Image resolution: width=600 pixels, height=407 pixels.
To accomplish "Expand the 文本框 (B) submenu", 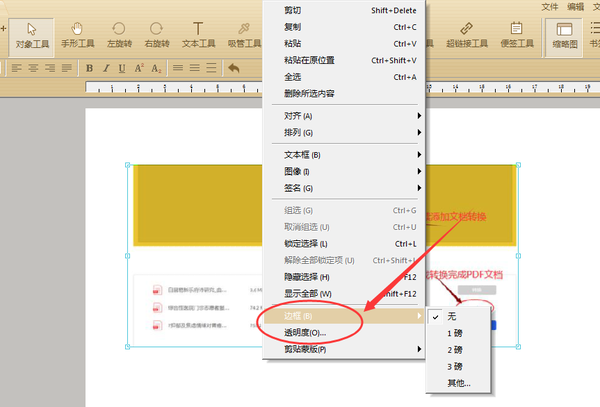I will (344, 155).
